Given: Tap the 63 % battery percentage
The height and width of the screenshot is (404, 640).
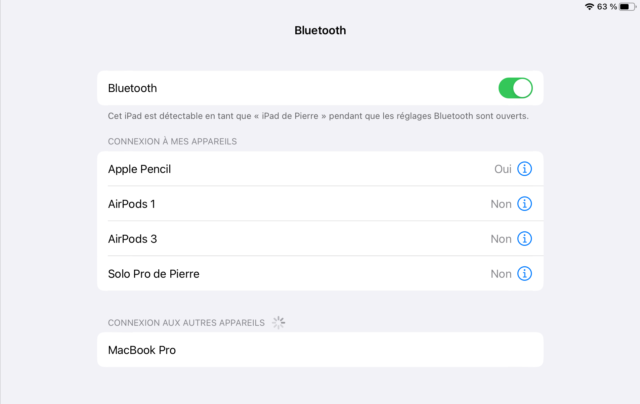Looking at the screenshot, I should 607,7.
